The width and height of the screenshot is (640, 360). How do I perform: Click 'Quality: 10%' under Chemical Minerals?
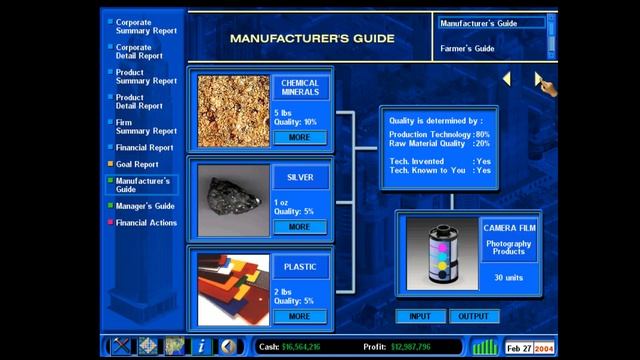coord(296,122)
